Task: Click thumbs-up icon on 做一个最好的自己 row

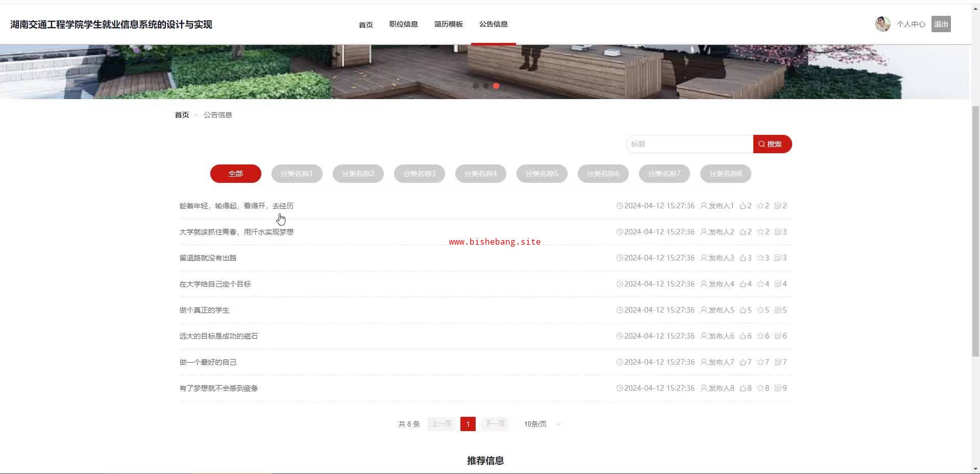Action: pos(743,362)
